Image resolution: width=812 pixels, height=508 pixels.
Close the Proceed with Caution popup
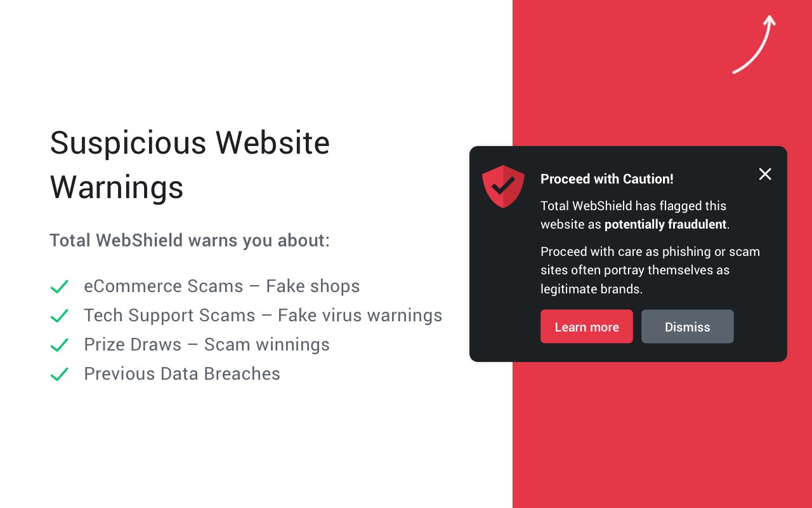tap(765, 174)
